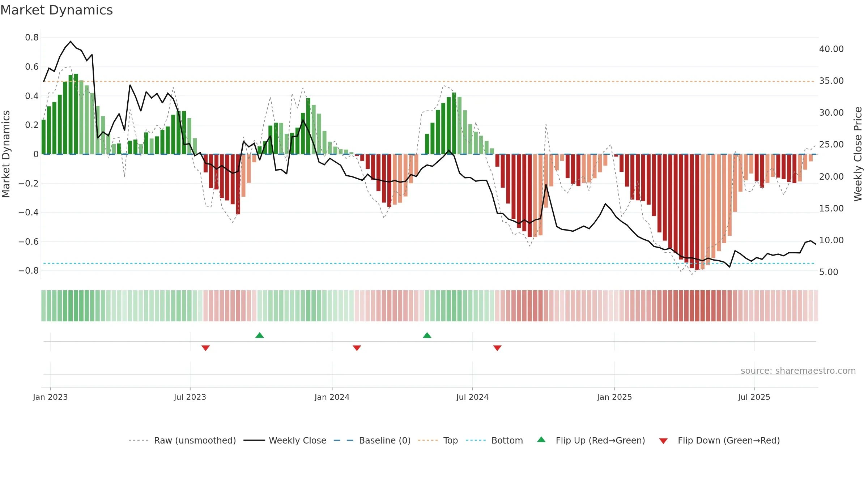
Task: Toggle the Flip Down (Green→Red) legend entry
Action: click(x=719, y=440)
